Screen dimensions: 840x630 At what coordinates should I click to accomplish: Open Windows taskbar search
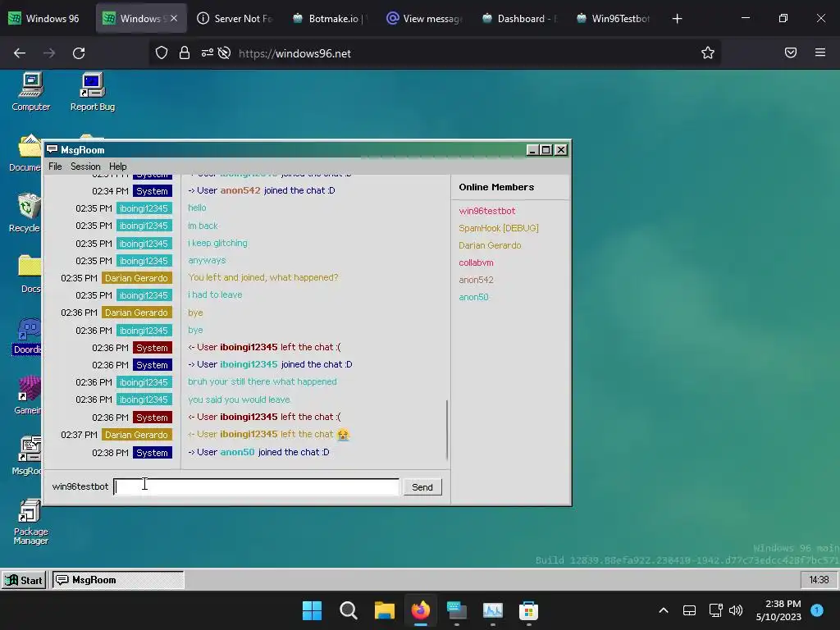(x=348, y=610)
